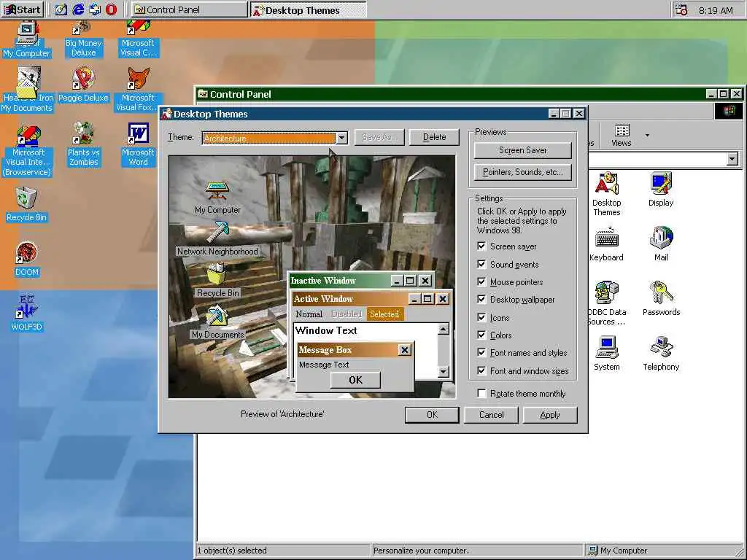This screenshot has width=747, height=560.
Task: Click the Screen Saver preview button
Action: click(x=522, y=150)
